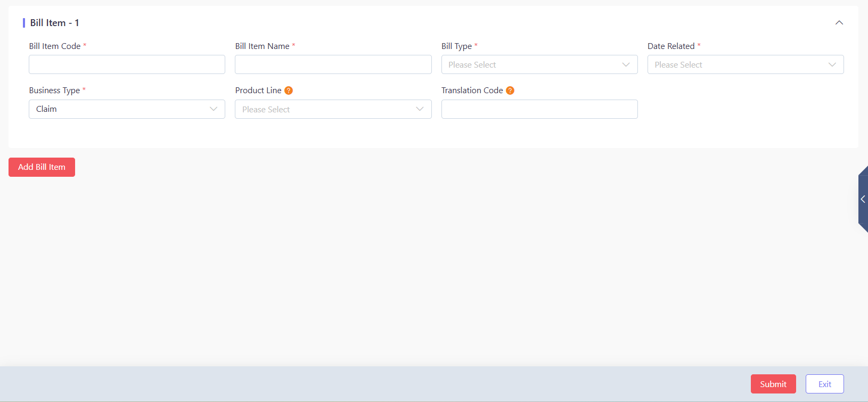Image resolution: width=868 pixels, height=402 pixels.
Task: Click the Bill Item Code label
Action: coord(55,46)
